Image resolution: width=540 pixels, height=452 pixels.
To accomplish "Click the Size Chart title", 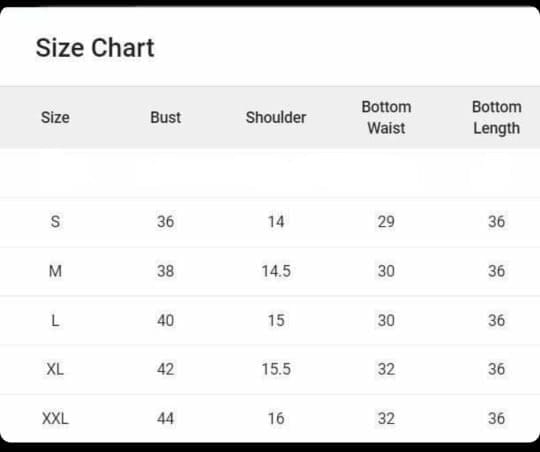I will (x=95, y=48).
